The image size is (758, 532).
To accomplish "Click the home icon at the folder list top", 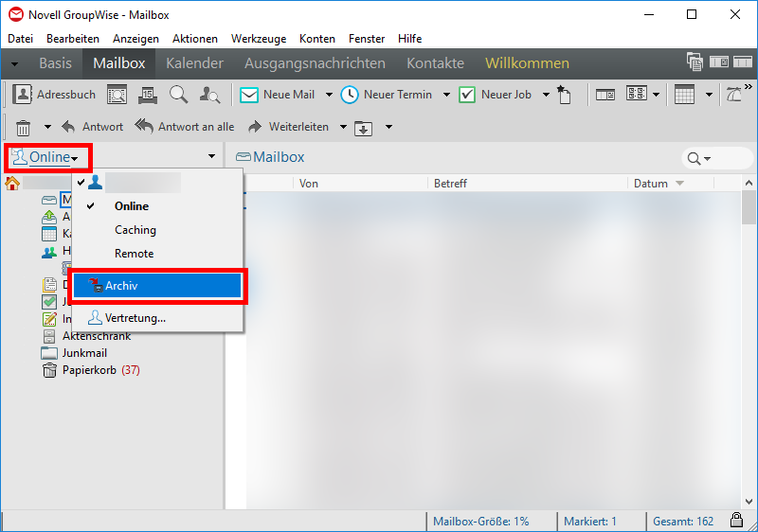I will tap(12, 184).
